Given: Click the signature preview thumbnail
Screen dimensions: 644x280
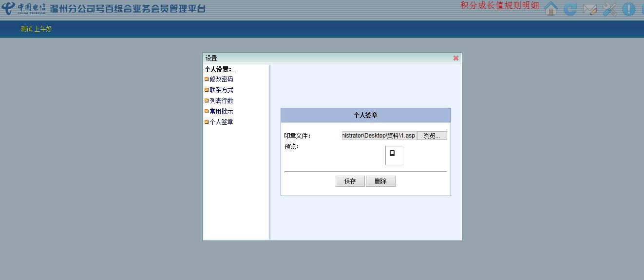Looking at the screenshot, I should (394, 156).
